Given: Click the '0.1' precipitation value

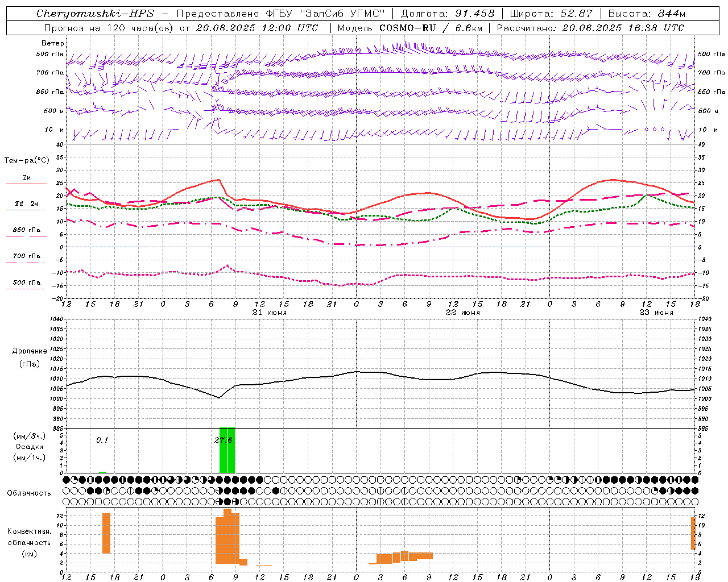Looking at the screenshot, I should coord(102,440).
